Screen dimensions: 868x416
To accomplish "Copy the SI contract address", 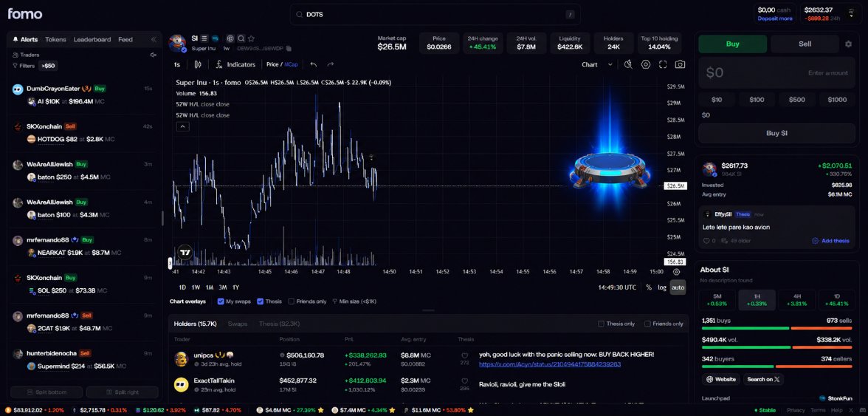I will point(289,48).
